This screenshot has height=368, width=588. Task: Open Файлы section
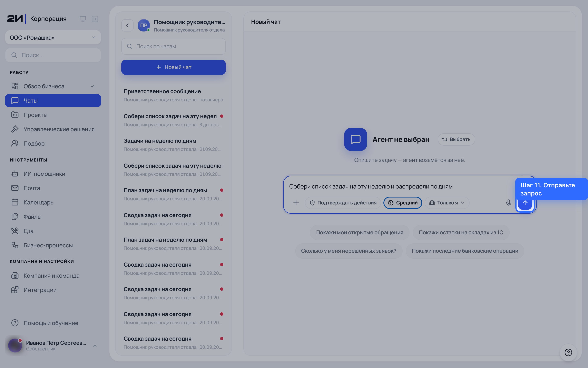[x=53, y=217]
